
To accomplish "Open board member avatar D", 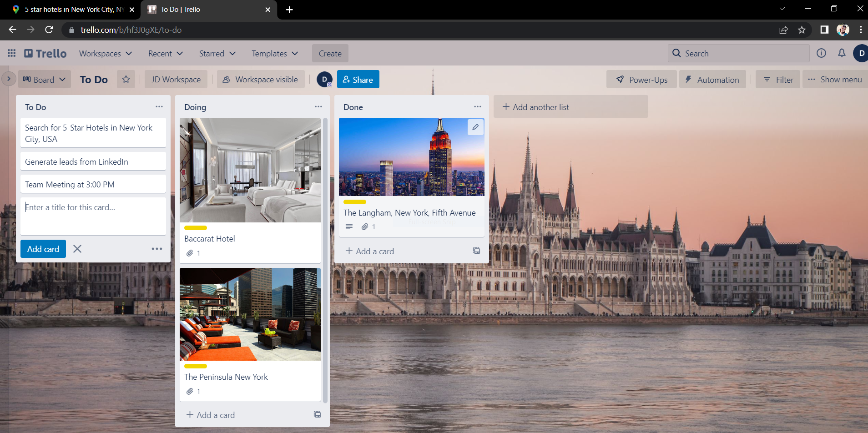I will coord(324,79).
